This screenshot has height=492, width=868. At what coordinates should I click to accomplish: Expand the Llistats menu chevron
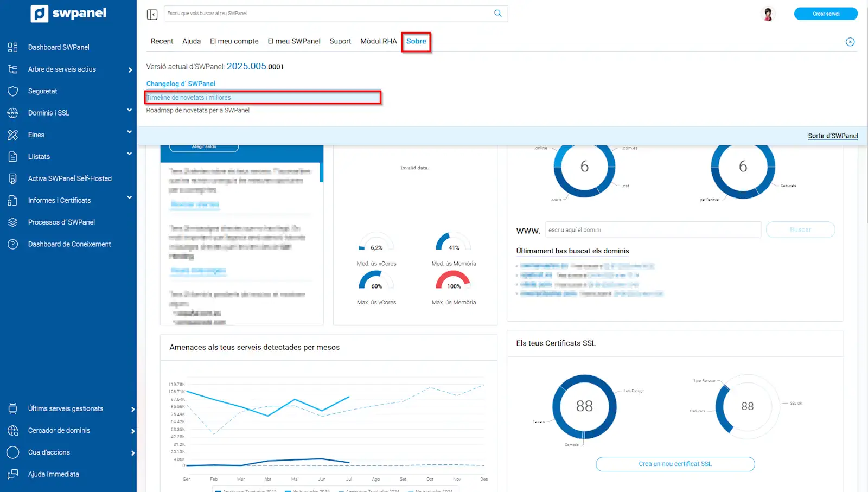130,154
